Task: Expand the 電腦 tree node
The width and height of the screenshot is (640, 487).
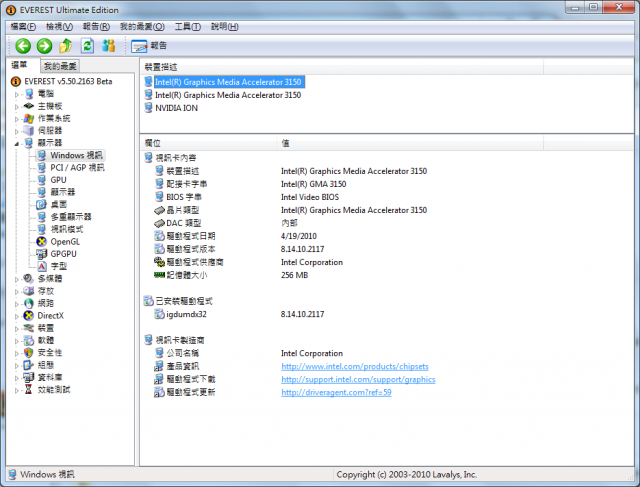Action: coord(17,94)
